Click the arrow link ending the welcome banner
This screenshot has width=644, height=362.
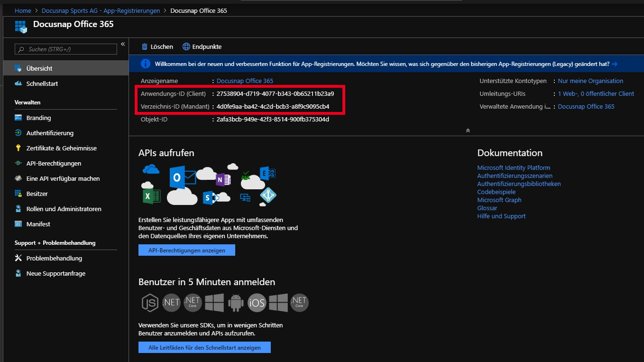(614, 64)
